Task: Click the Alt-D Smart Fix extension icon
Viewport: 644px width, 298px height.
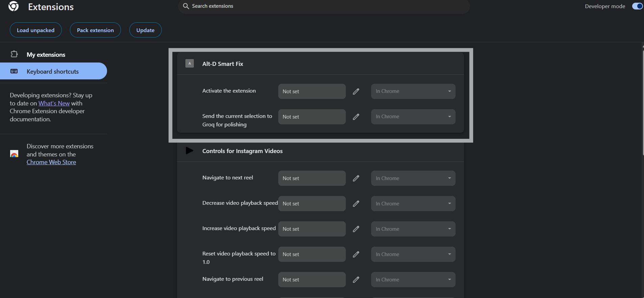Action: click(x=189, y=63)
